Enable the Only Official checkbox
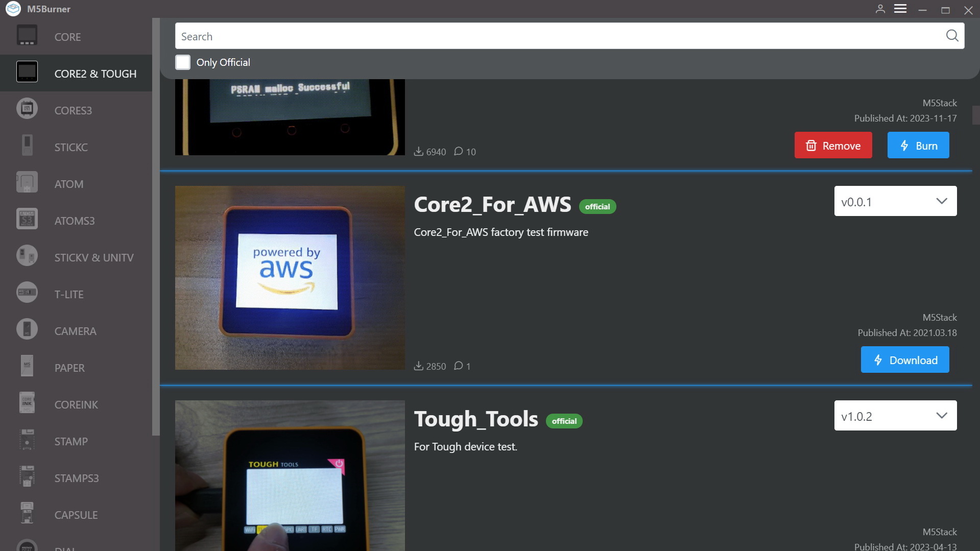980x551 pixels. (x=183, y=62)
